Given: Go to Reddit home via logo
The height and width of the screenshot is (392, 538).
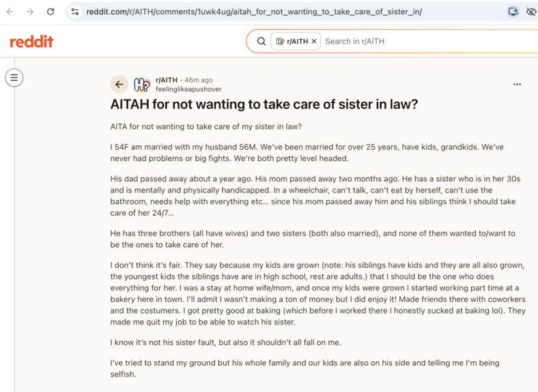Looking at the screenshot, I should point(31,42).
